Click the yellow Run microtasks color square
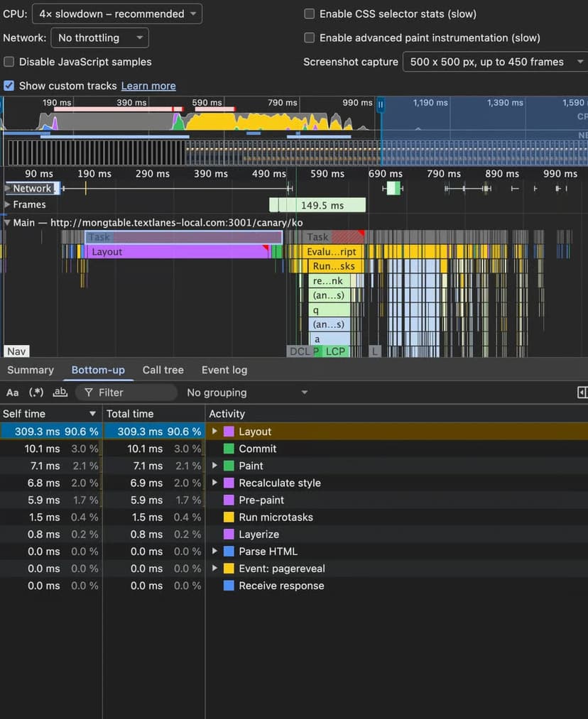Image resolution: width=588 pixels, height=719 pixels. pyautogui.click(x=229, y=517)
